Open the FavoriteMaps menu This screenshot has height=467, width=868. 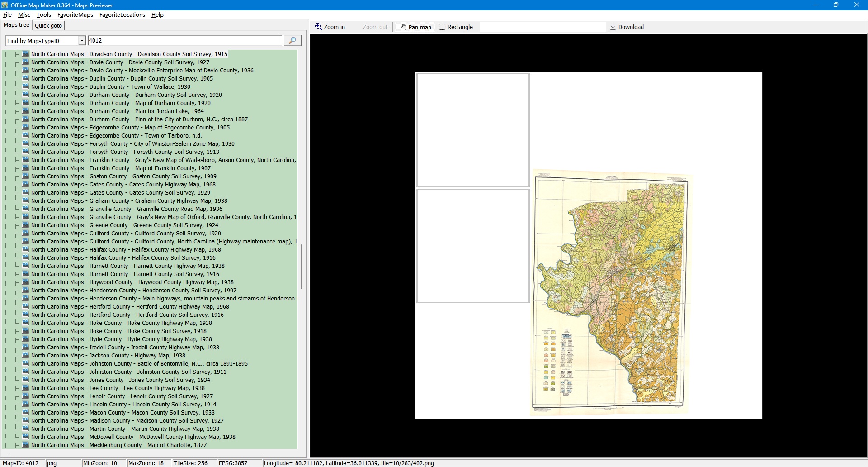75,15
